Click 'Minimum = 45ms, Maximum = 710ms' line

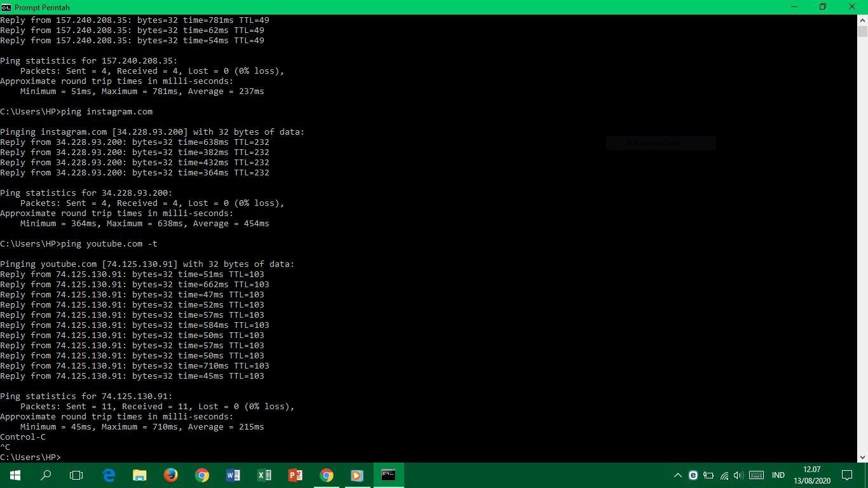point(142,427)
